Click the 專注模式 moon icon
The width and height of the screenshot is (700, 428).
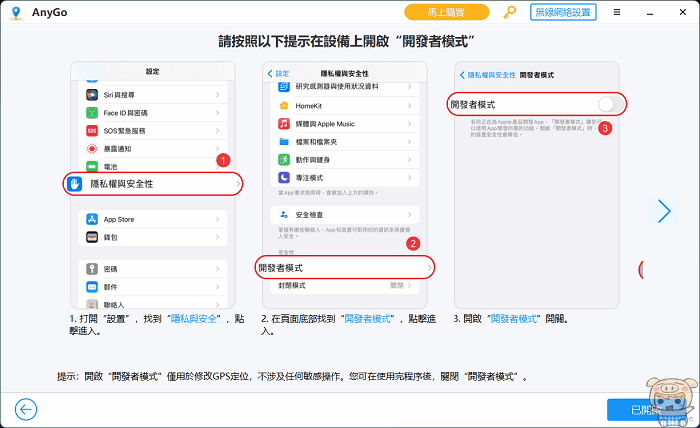click(x=284, y=178)
